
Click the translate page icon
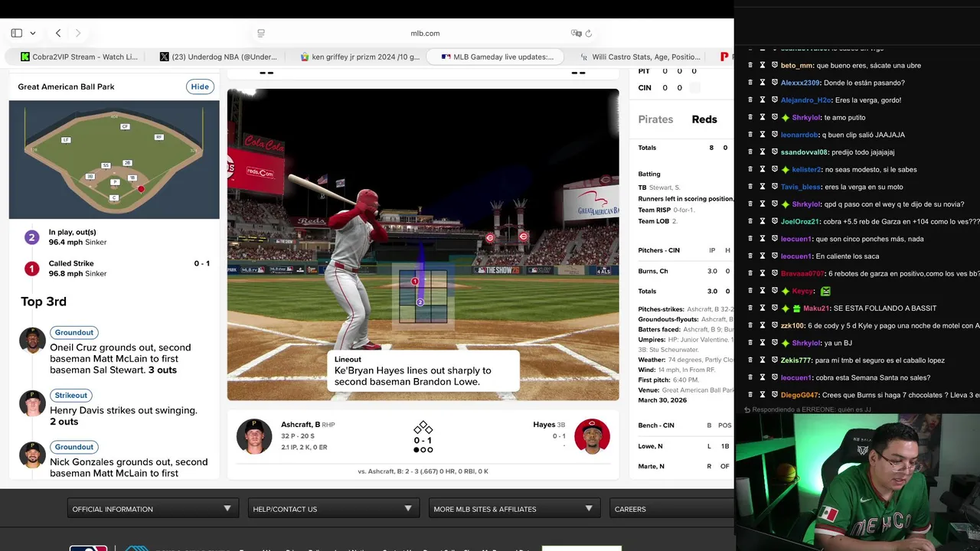pyautogui.click(x=576, y=33)
